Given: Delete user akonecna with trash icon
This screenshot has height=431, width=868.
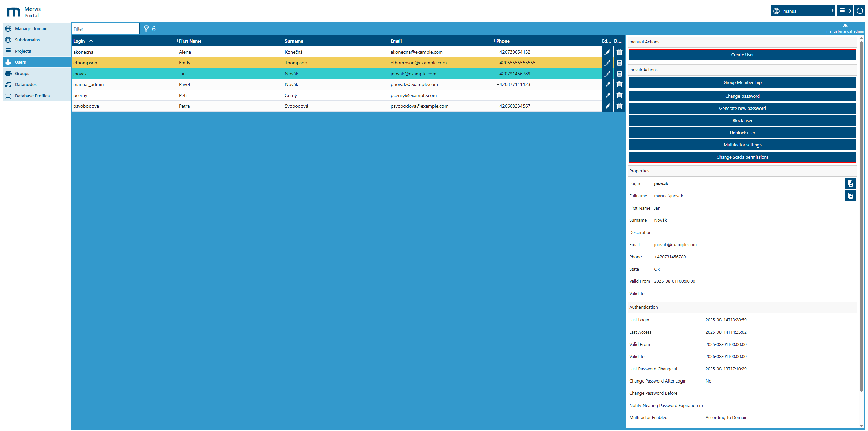Looking at the screenshot, I should click(619, 52).
